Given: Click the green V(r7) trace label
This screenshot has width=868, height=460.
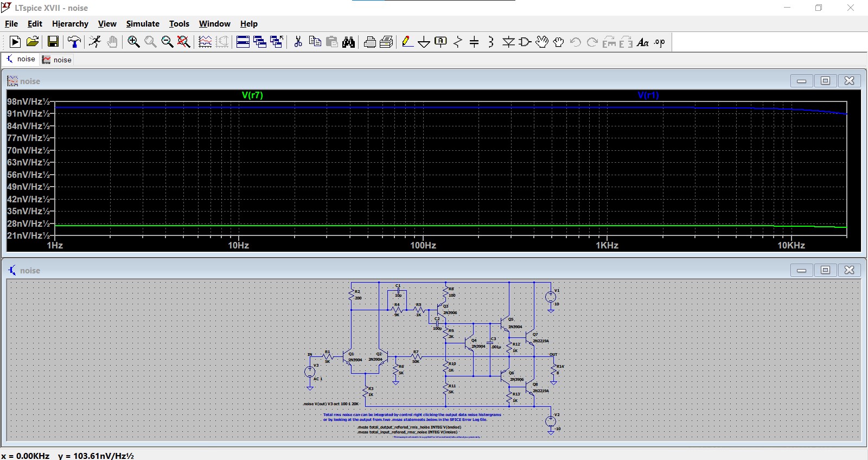Looking at the screenshot, I should pyautogui.click(x=252, y=95).
